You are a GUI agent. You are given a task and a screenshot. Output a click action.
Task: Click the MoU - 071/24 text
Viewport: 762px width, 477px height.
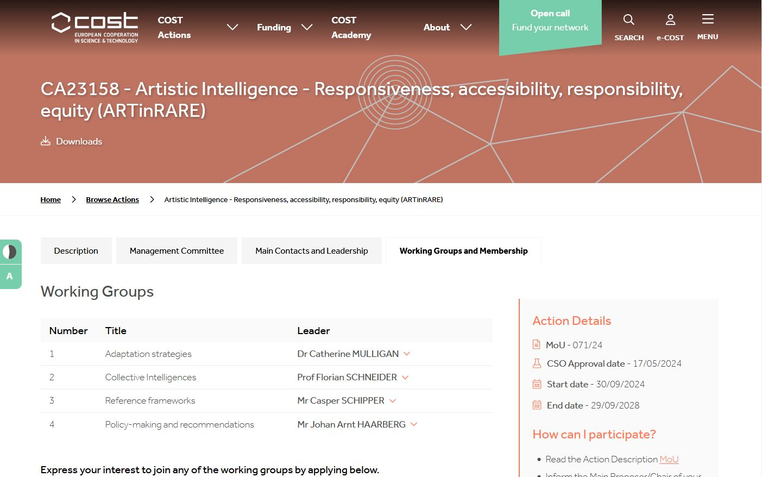(574, 345)
